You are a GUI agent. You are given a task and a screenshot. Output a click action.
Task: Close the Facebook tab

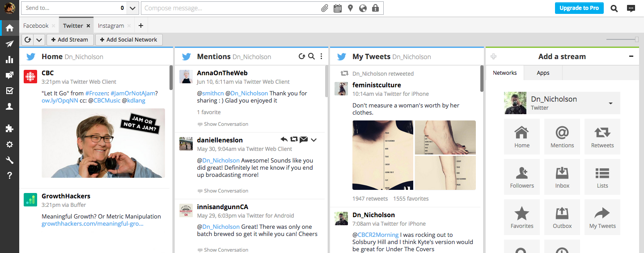tap(54, 26)
